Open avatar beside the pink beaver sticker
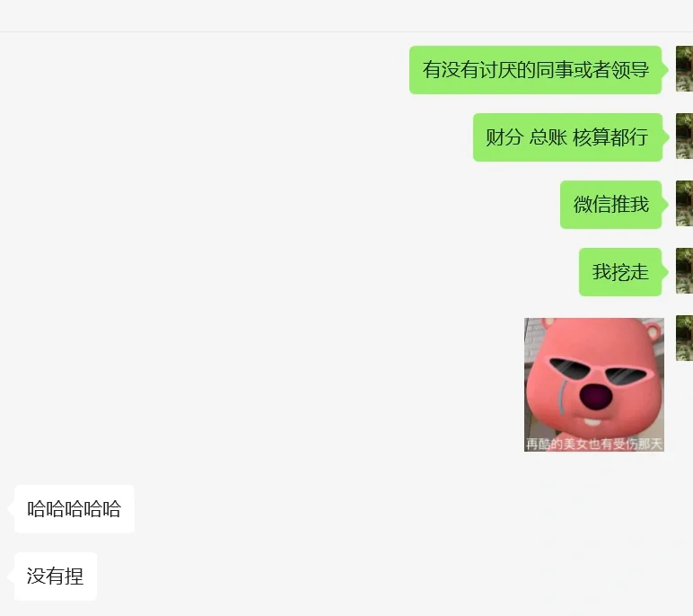The height and width of the screenshot is (616, 693). coord(685,338)
